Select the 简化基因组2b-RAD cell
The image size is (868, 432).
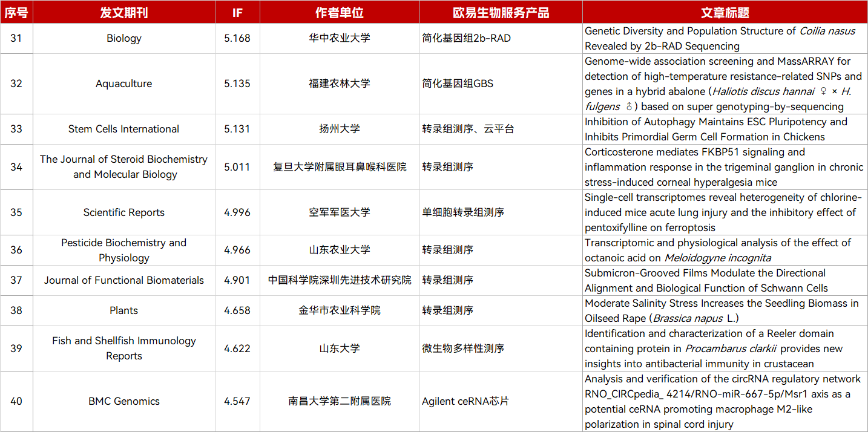click(x=501, y=39)
